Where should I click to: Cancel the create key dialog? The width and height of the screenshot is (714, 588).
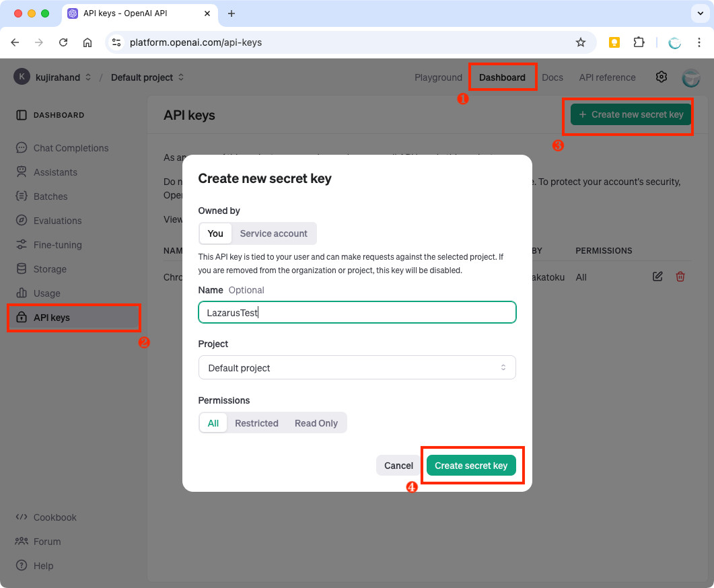pyautogui.click(x=398, y=466)
